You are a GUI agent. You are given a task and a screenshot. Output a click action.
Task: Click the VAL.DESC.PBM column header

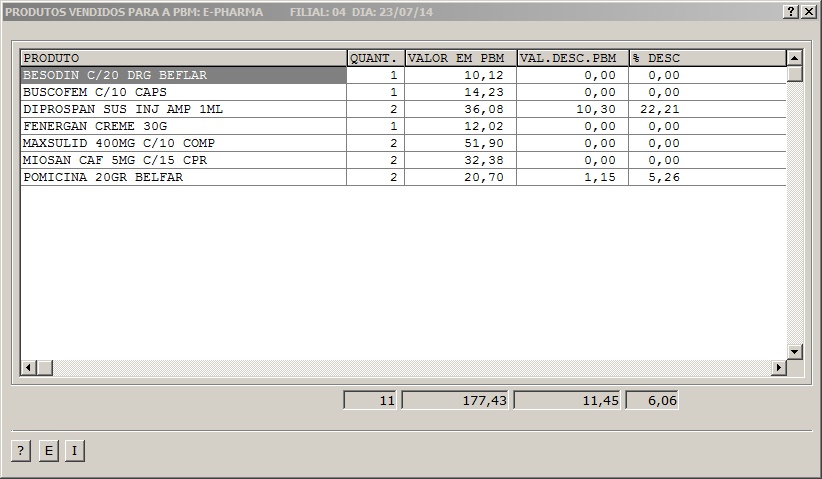click(572, 58)
